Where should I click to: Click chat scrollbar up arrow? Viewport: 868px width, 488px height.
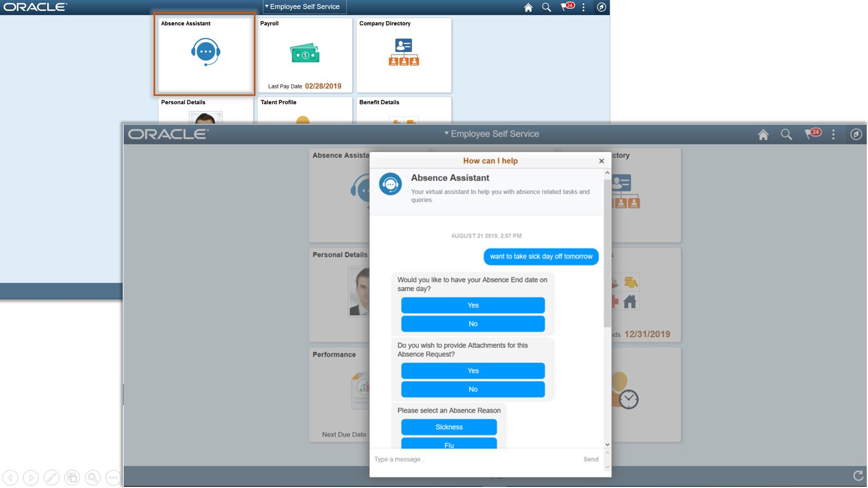[608, 173]
